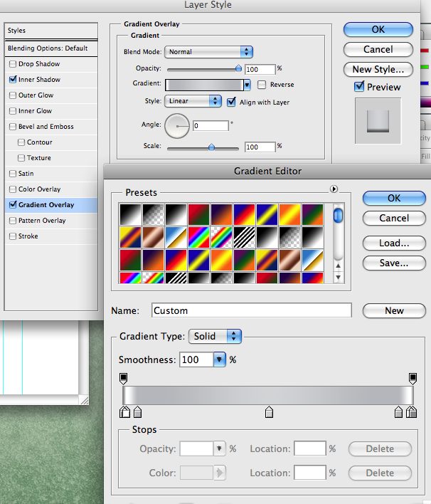Open the Smoothness percentage dropdown arrow
The image size is (431, 504).
tap(220, 359)
